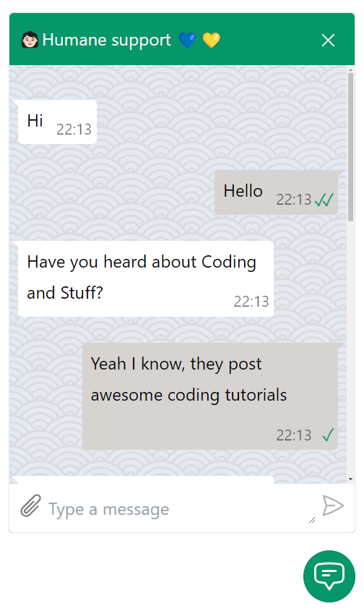This screenshot has width=364, height=614.
Task: Select the Coding and Stuff question message
Action: click(146, 279)
